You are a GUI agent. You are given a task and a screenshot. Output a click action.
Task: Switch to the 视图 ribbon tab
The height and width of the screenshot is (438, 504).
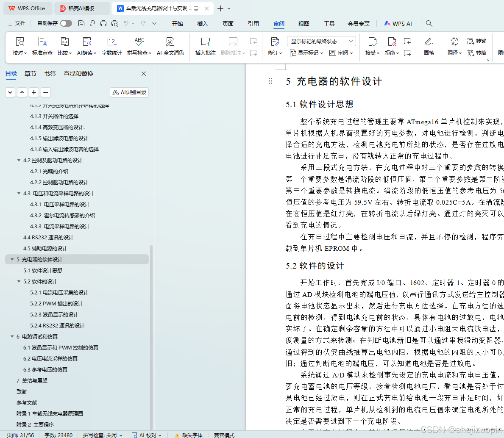pos(304,24)
